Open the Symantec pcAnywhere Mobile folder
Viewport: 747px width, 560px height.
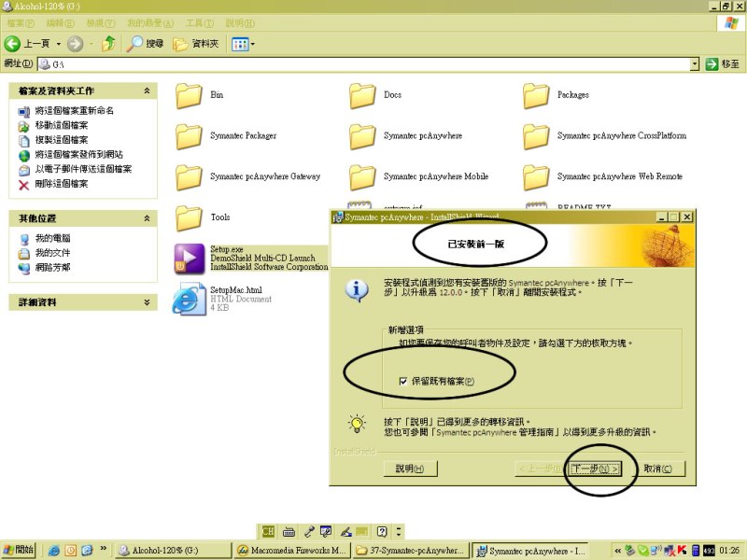(362, 177)
